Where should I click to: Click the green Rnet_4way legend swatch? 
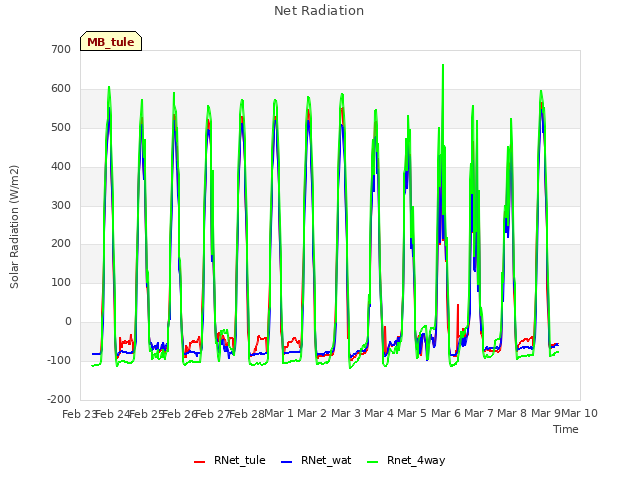(x=373, y=462)
